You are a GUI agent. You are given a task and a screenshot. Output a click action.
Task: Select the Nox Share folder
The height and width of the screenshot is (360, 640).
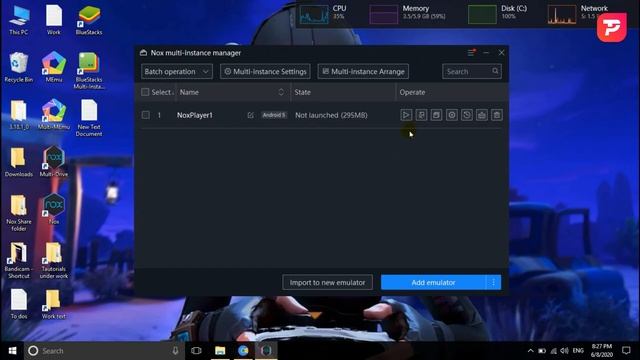(x=19, y=213)
